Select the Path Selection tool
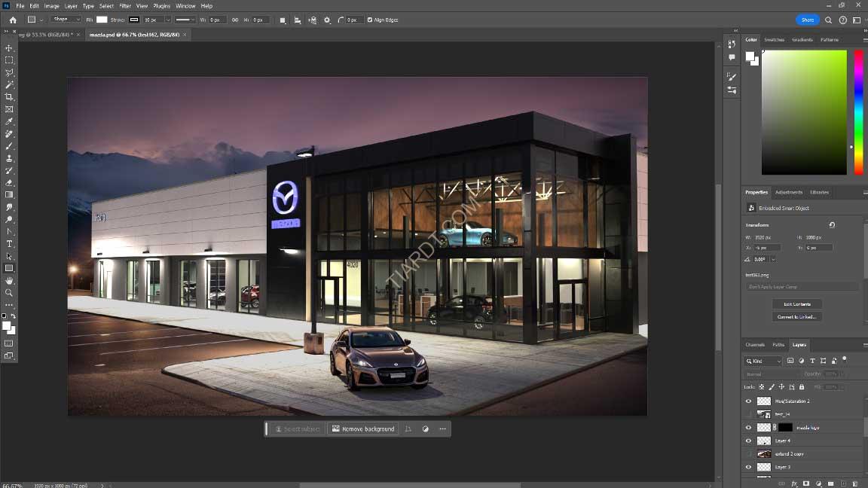This screenshot has height=488, width=868. (x=9, y=256)
